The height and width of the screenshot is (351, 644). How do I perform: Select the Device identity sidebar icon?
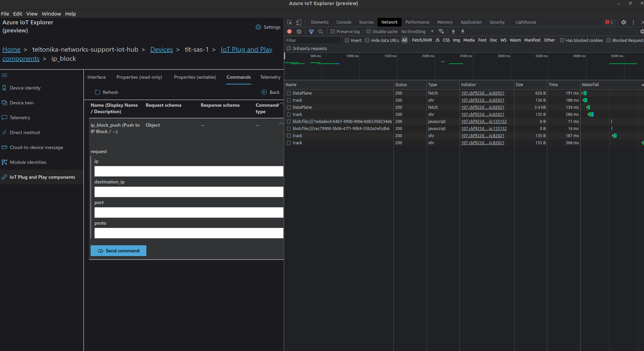(x=4, y=87)
